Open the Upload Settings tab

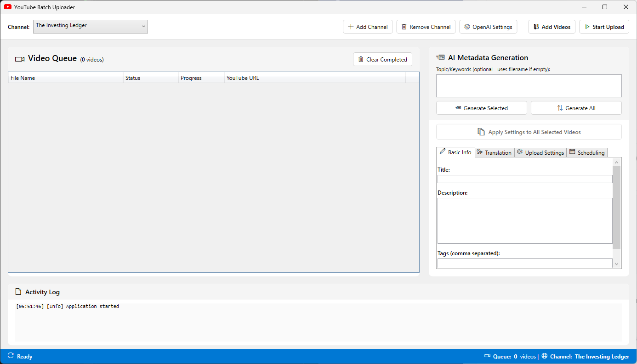coord(540,152)
